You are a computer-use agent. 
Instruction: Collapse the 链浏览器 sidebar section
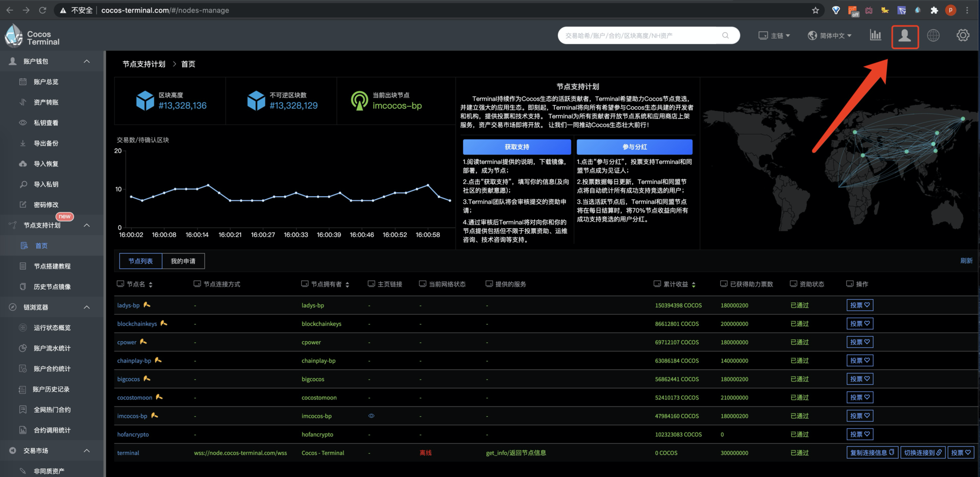[87, 307]
